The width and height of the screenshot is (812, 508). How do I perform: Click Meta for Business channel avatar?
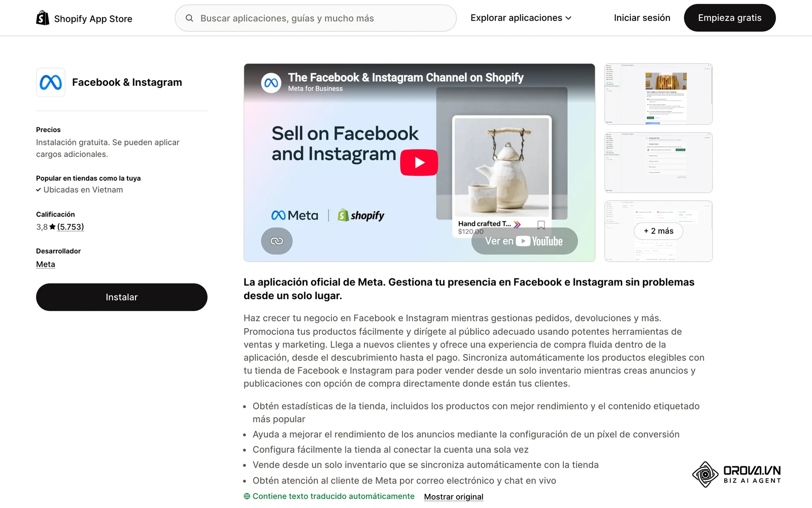click(272, 82)
